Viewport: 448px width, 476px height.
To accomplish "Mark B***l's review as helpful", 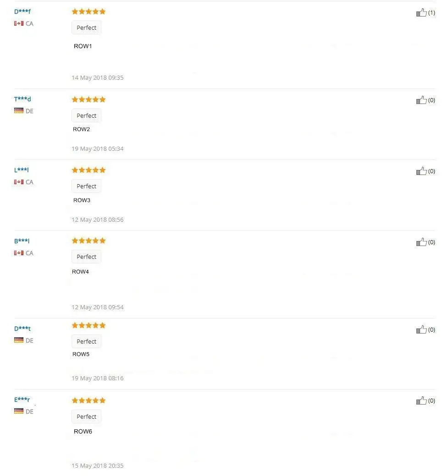I will coord(421,242).
